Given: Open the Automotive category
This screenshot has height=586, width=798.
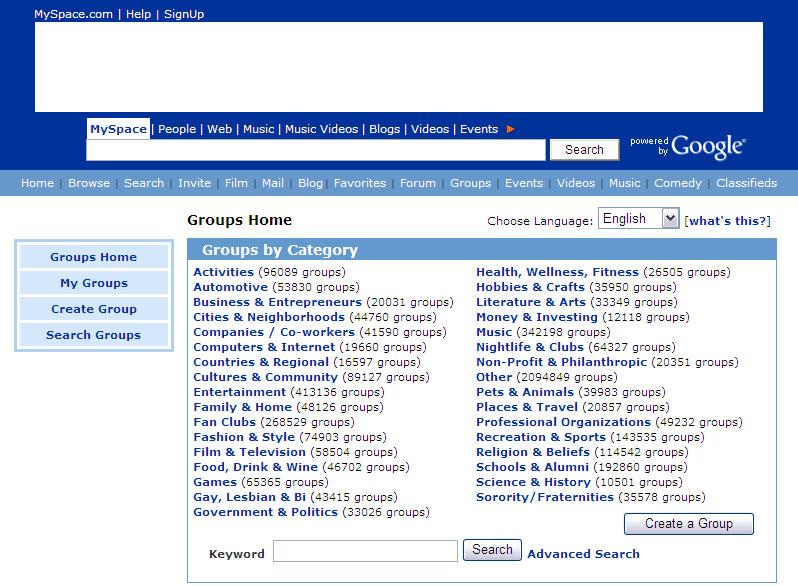Looking at the screenshot, I should (x=231, y=287).
